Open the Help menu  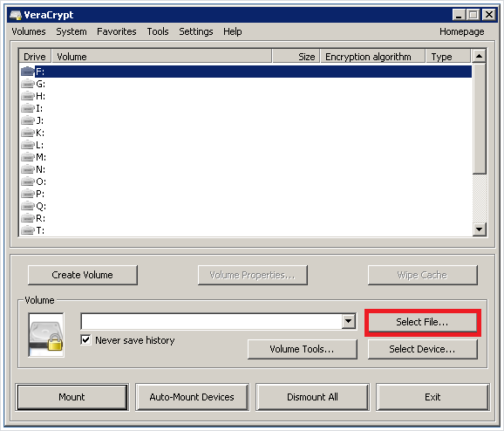(233, 31)
